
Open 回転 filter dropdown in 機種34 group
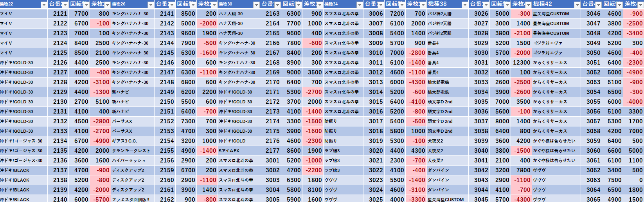pos(402,5)
